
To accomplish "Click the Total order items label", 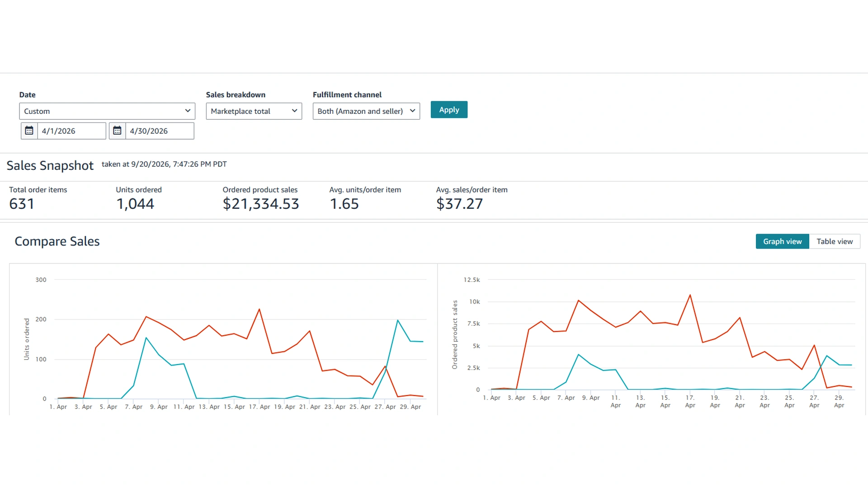I will coord(38,190).
